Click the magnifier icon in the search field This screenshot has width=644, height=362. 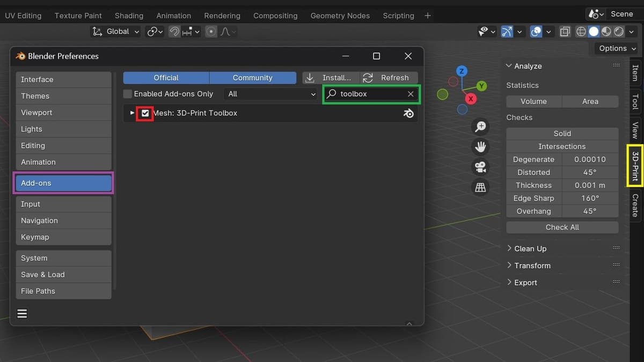coord(332,94)
